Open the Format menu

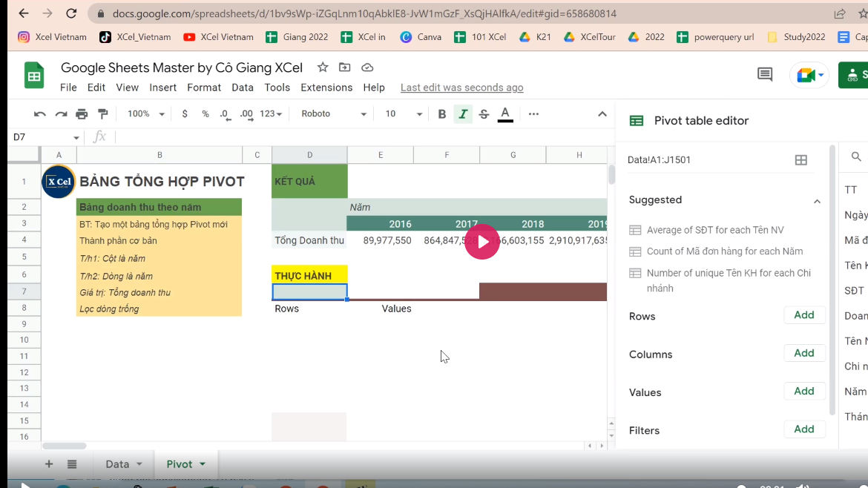tap(204, 88)
